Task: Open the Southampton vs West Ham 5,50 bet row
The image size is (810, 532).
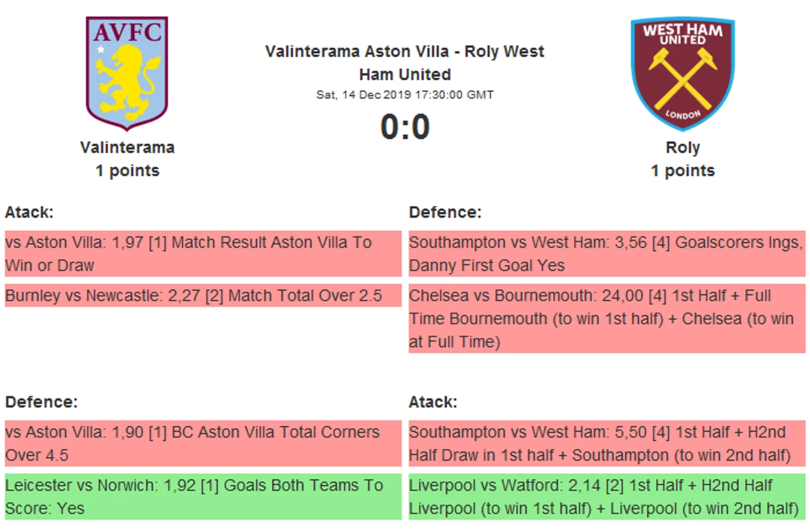Action: pyautogui.click(x=606, y=443)
